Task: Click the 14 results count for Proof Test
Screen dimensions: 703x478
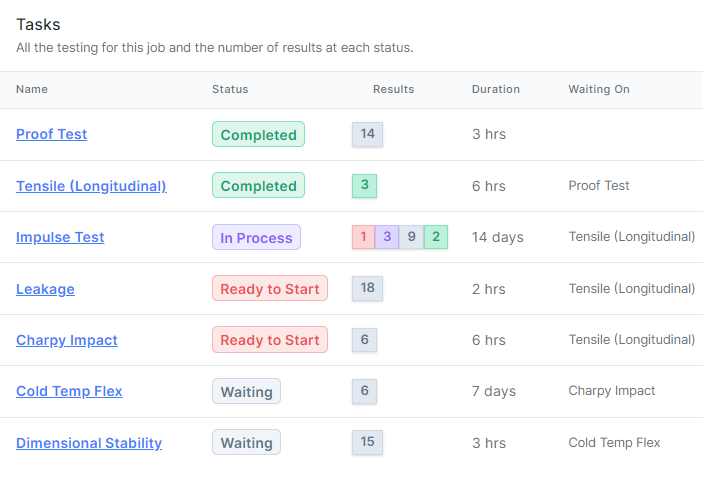Action: (367, 134)
